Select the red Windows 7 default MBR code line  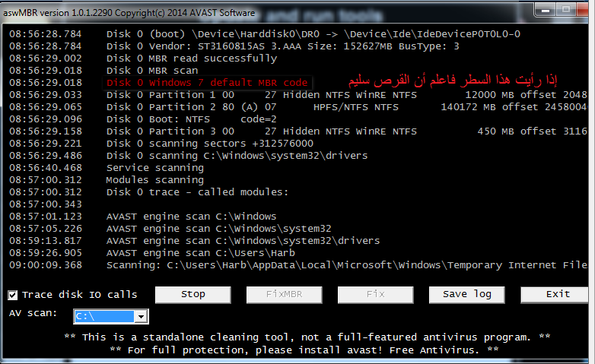point(207,83)
